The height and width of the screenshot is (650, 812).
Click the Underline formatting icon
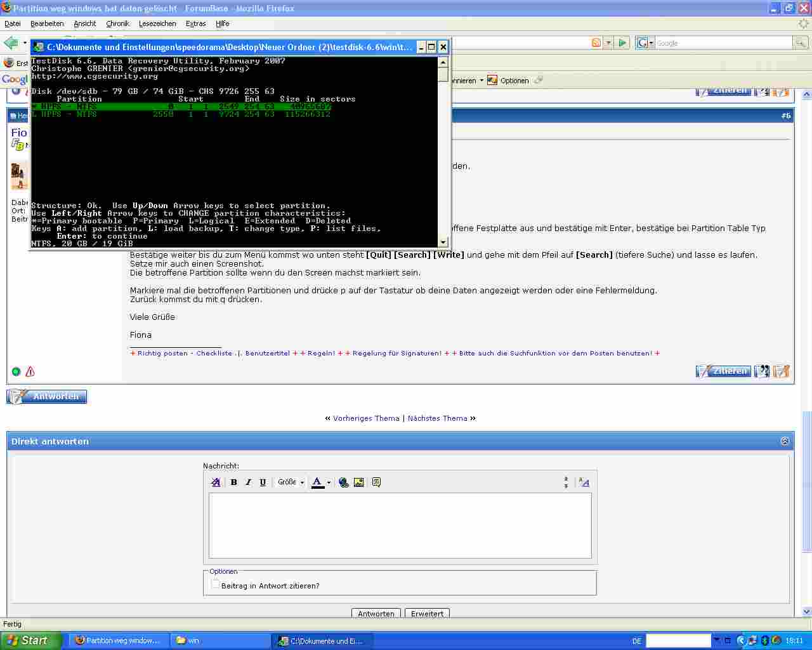[263, 482]
